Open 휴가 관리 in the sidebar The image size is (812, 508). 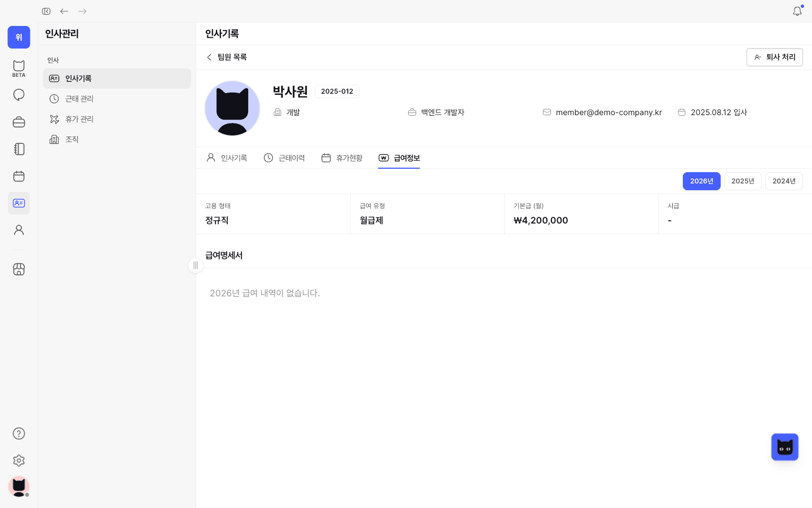[x=117, y=119]
